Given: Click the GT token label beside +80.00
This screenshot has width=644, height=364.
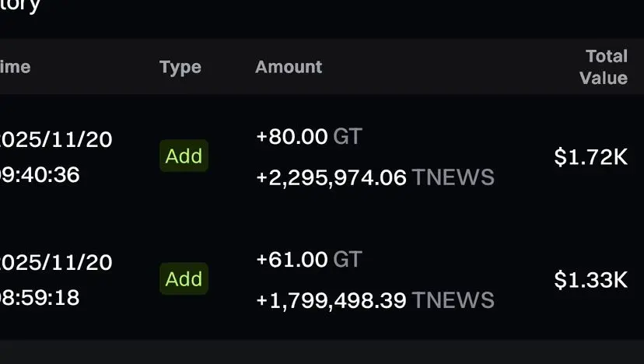Looking at the screenshot, I should click(348, 137).
